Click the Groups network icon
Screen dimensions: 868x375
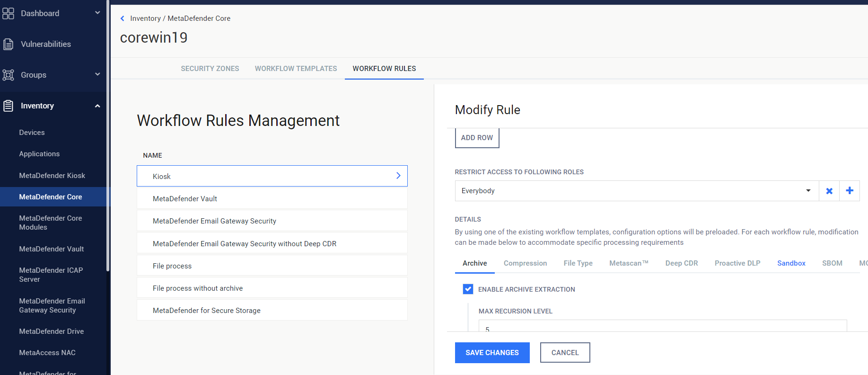pos(8,75)
